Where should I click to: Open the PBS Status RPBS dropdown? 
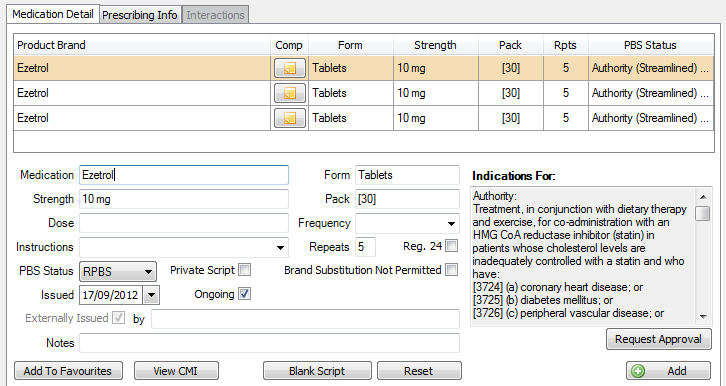(x=148, y=272)
